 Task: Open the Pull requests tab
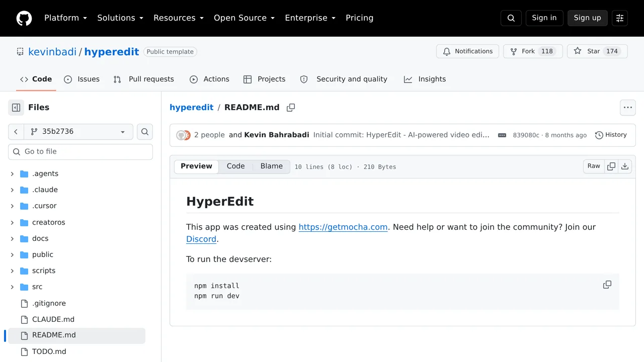pos(144,79)
